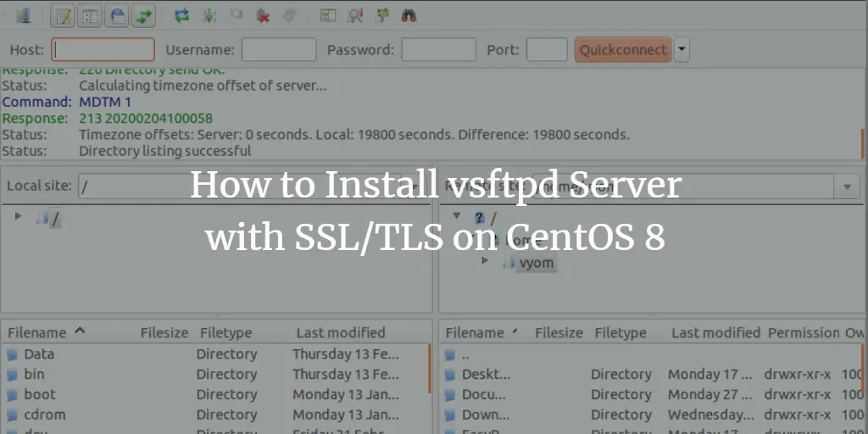Open the Remote site path dropdown
This screenshot has height=434, width=868.
847,186
